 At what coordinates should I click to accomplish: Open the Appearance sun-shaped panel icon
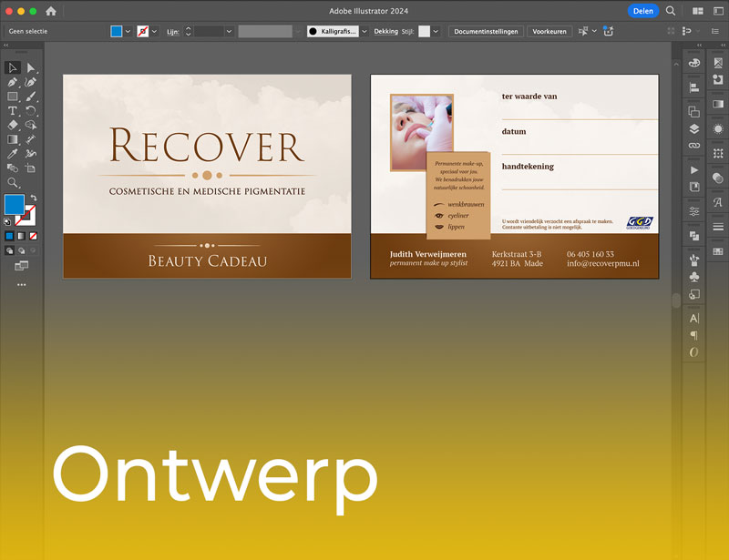[x=718, y=128]
